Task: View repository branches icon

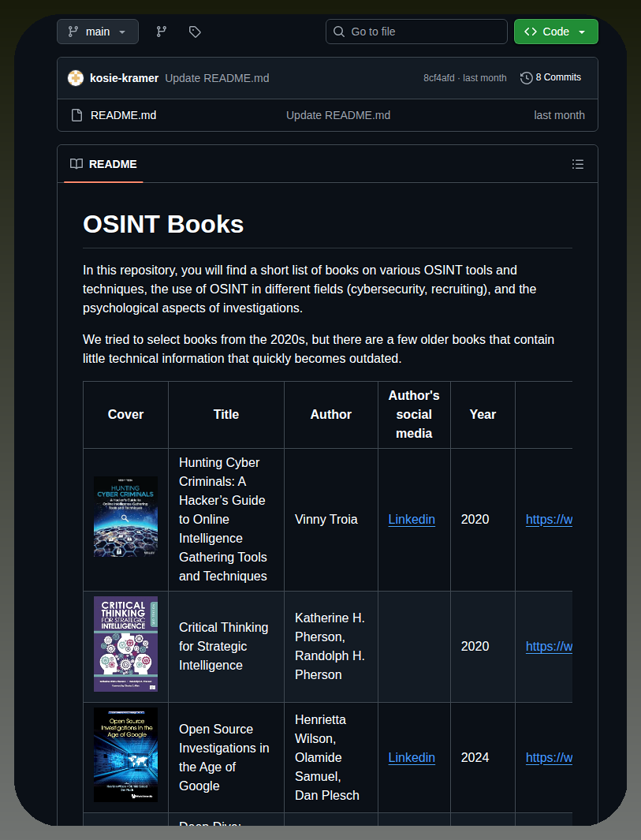Action: tap(161, 32)
